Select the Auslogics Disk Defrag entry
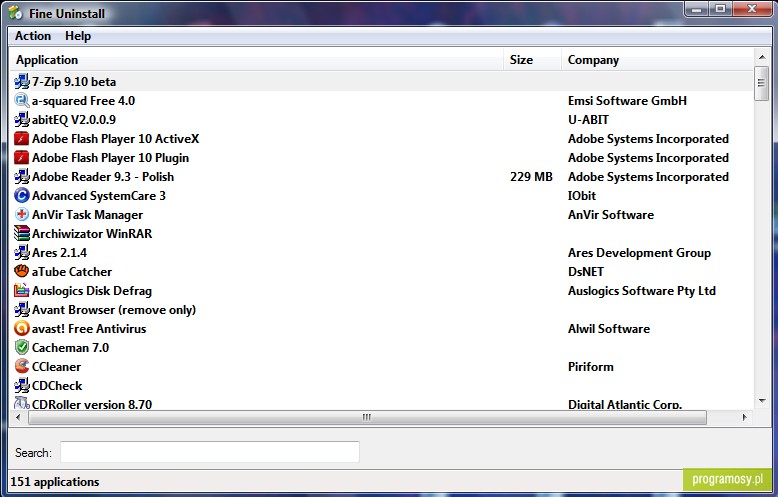Viewport: 778px width, 497px height. pyautogui.click(x=382, y=291)
